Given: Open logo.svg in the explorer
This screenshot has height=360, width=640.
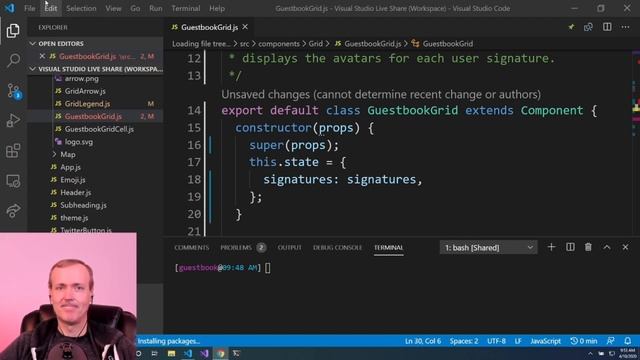Looking at the screenshot, I should click(x=79, y=142).
